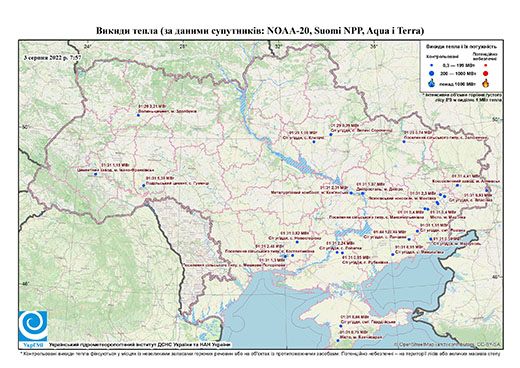Click the blue marker near Novoyehorivka

[x=297, y=242]
